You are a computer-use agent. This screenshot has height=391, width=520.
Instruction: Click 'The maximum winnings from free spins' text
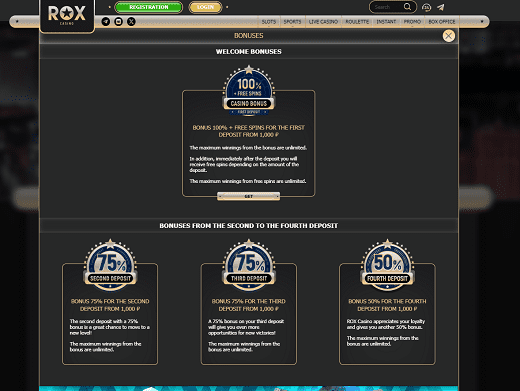(x=248, y=181)
